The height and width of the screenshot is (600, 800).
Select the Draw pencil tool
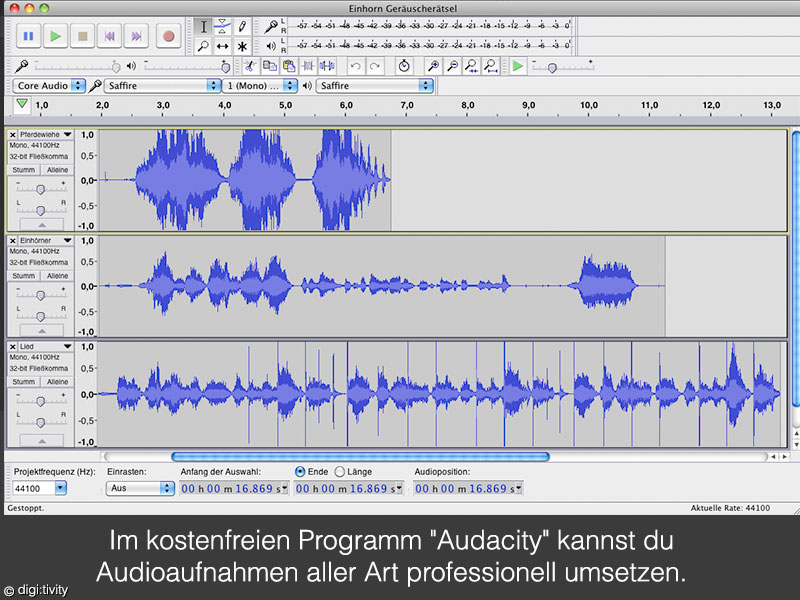[241, 27]
